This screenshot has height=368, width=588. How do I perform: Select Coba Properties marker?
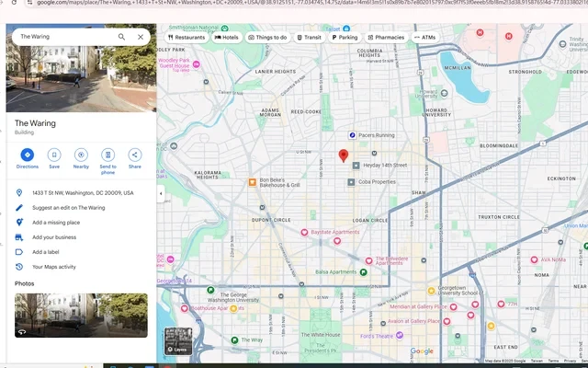(351, 182)
